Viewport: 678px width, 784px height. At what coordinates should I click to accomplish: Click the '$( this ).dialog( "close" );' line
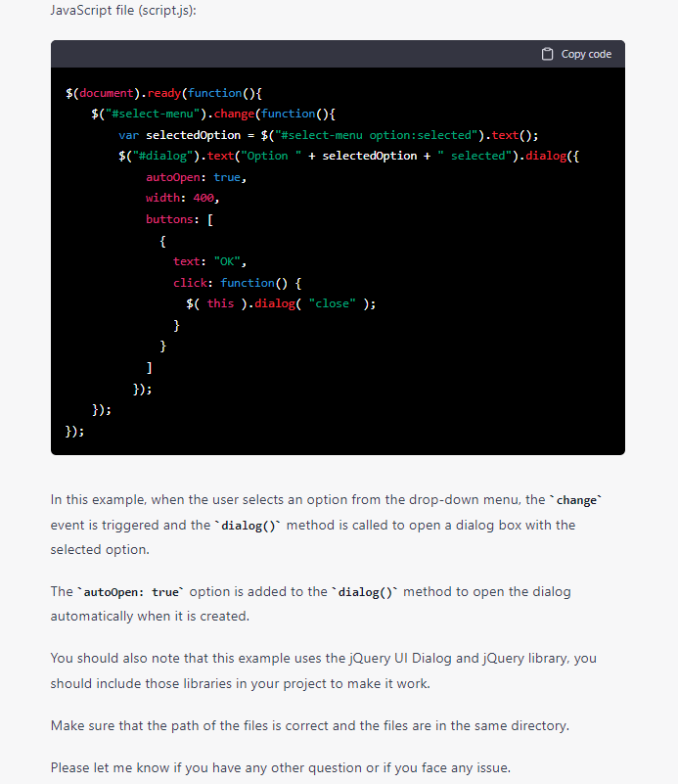[281, 303]
